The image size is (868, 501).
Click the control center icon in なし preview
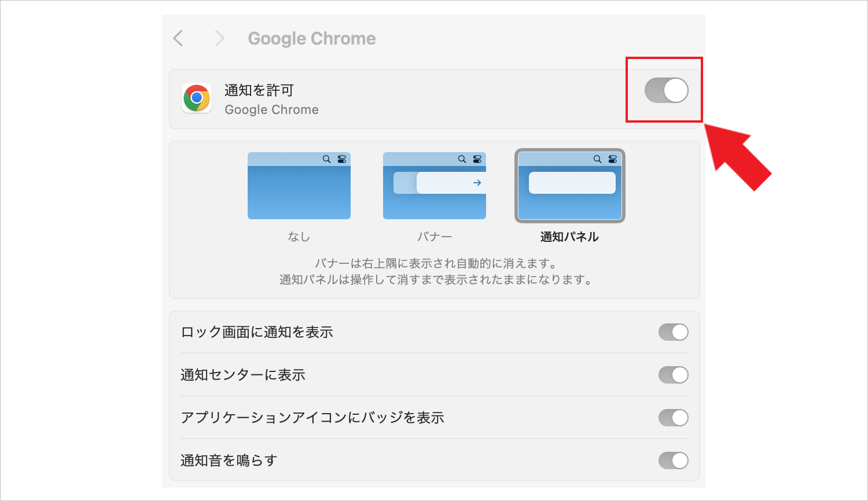click(342, 159)
